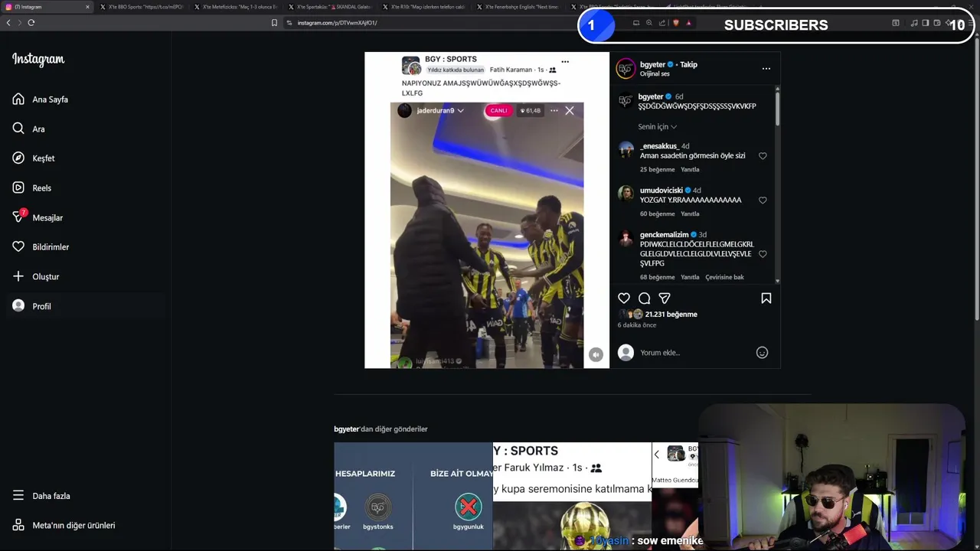The image size is (980, 551).
Task: Open Brave Shields lion icon
Action: point(676,23)
